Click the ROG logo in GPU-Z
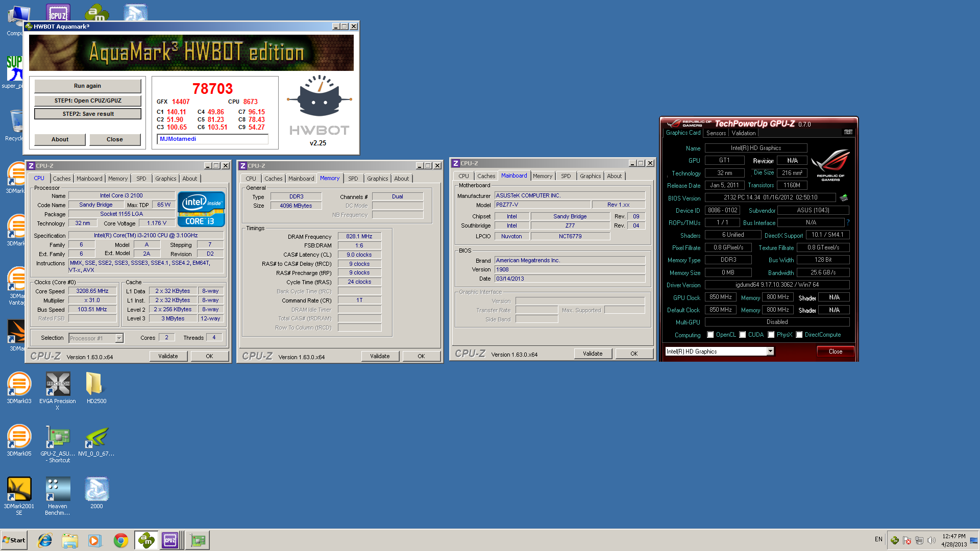This screenshot has height=551, width=980. pos(830,165)
